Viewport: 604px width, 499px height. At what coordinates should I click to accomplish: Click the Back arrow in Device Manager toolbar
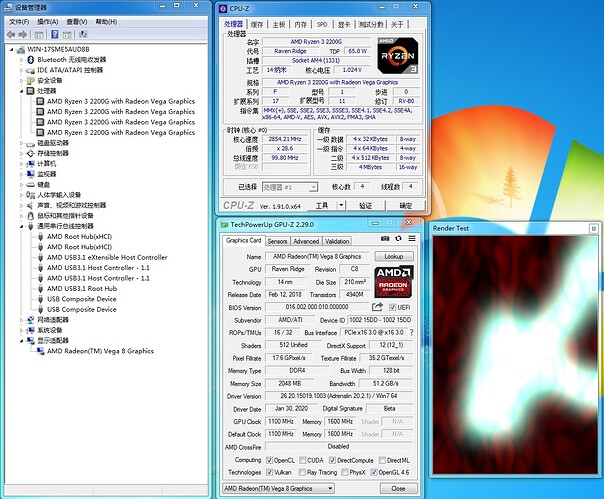(11, 35)
